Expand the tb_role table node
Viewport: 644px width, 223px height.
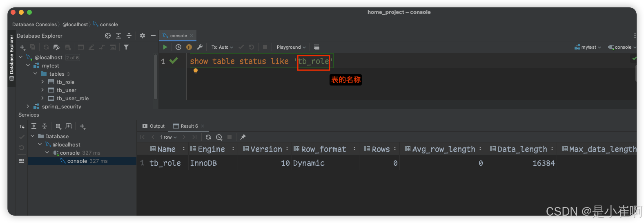42,82
